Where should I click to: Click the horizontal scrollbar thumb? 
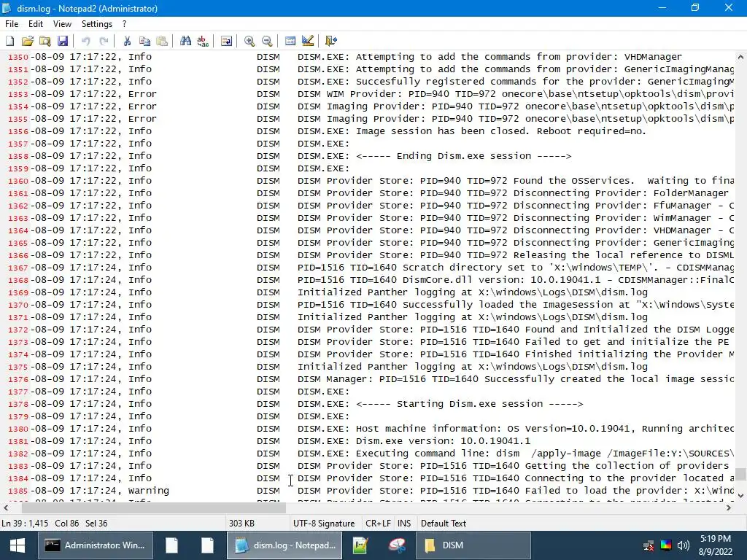click(153, 507)
